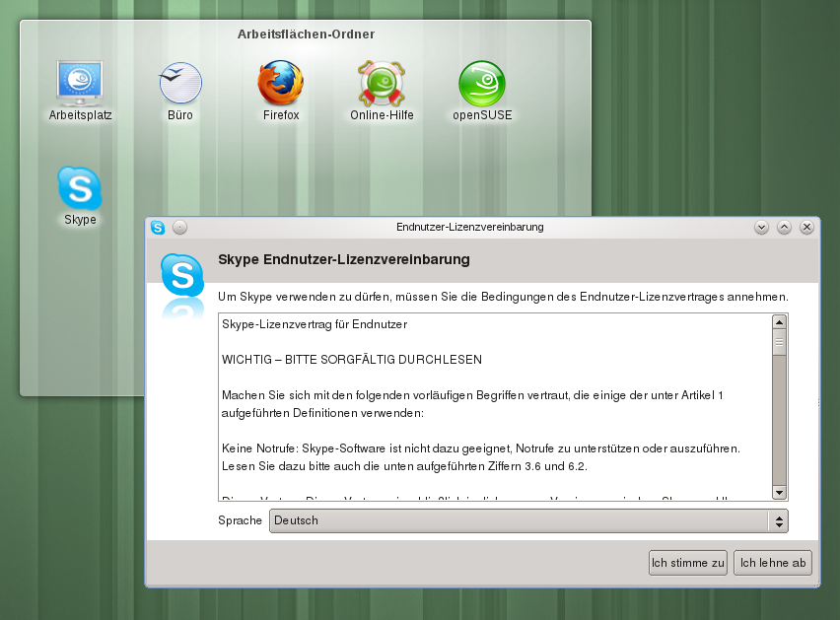This screenshot has width=840, height=620.
Task: Close the Endnutzer-Lizenzvereinbarung dialog
Action: 806,228
